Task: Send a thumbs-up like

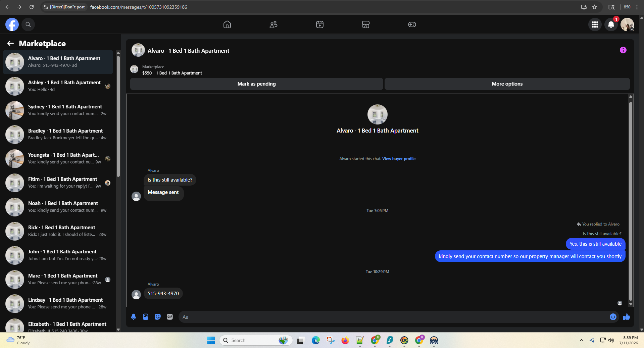Action: tap(627, 317)
